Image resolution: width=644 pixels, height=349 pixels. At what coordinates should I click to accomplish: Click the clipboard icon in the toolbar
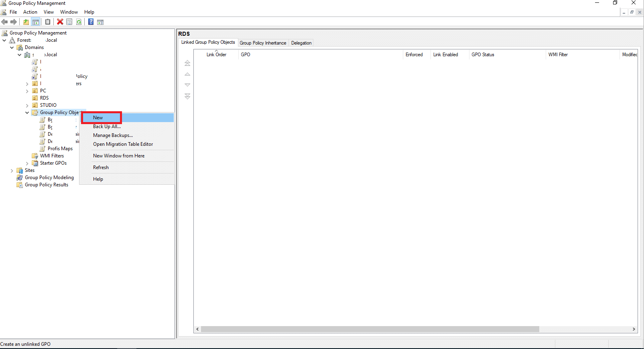(48, 22)
